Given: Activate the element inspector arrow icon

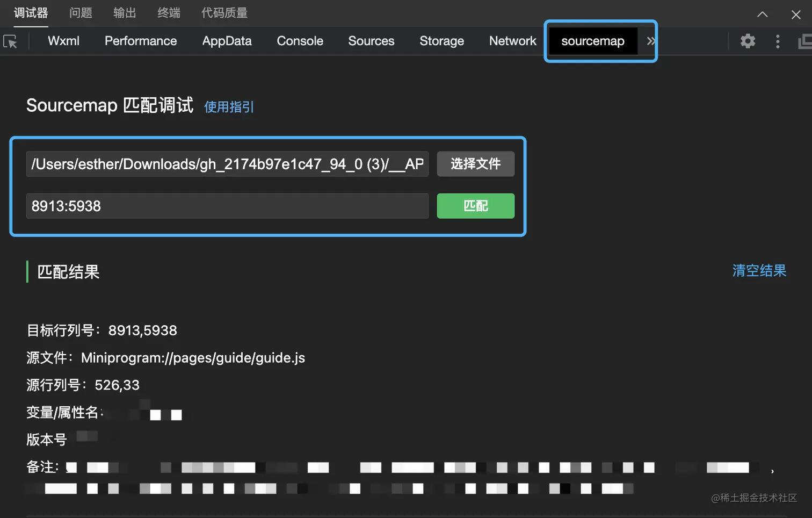Looking at the screenshot, I should pyautogui.click(x=10, y=41).
